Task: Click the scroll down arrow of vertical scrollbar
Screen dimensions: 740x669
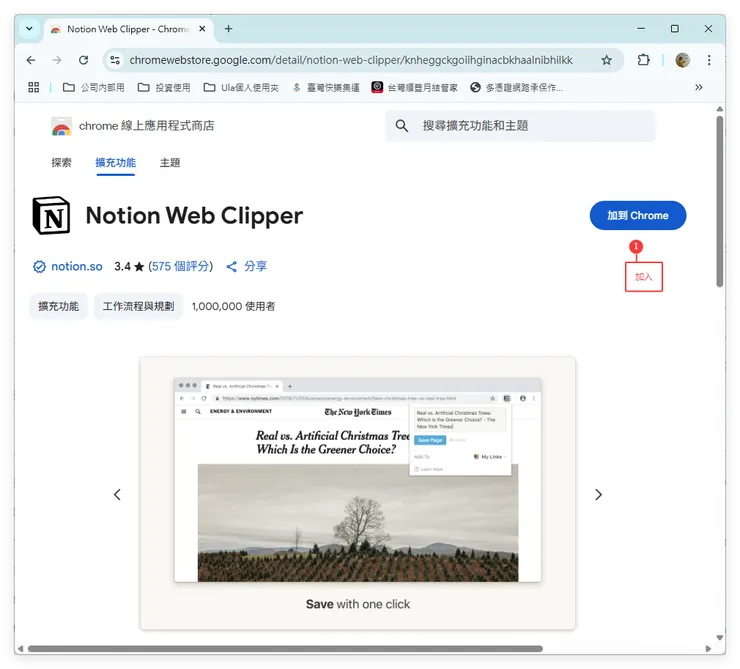Action: coord(720,637)
